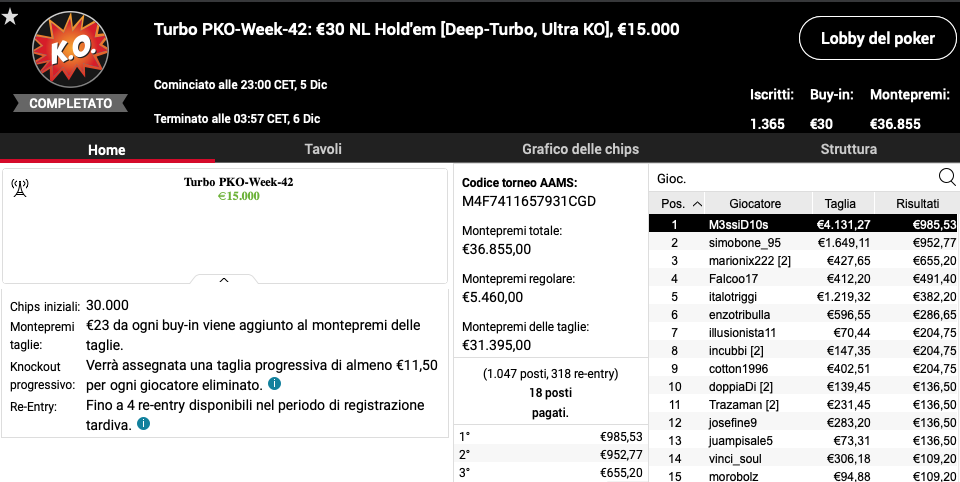Image resolution: width=960 pixels, height=482 pixels.
Task: Collapse the tournament banner with chevron
Action: tap(224, 280)
